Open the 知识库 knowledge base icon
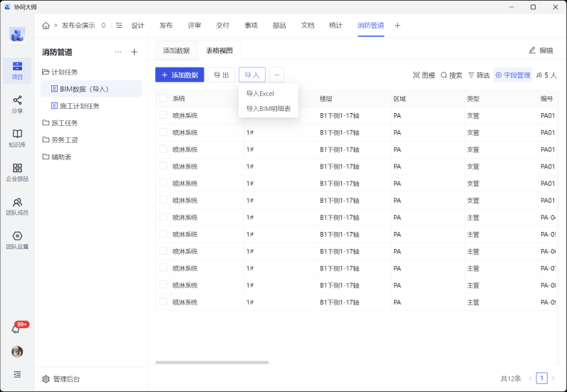The width and height of the screenshot is (567, 392). coord(17,134)
